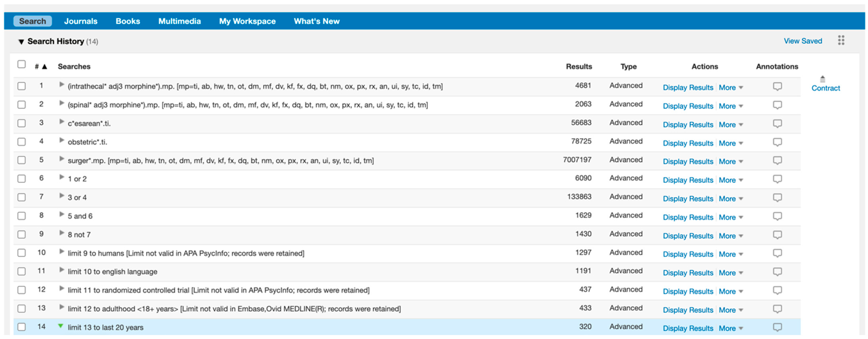Add annotation to search 9 '8 not 7'
The height and width of the screenshot is (339, 868).
tap(777, 235)
